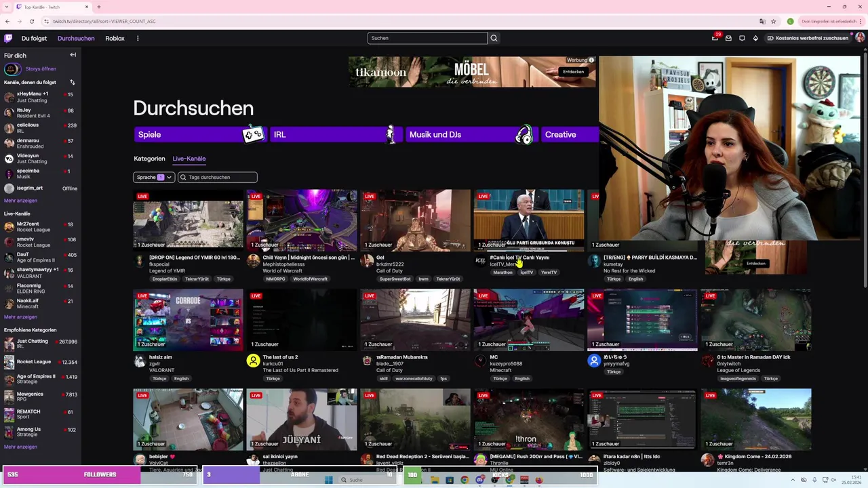This screenshot has width=868, height=488.
Task: Open the halsiz aim VALORANT thumbnail
Action: pos(188,320)
